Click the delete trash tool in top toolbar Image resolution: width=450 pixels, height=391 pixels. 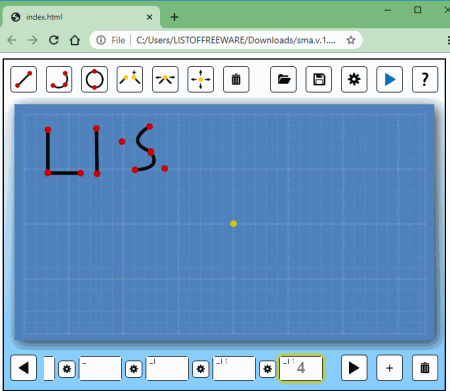236,79
